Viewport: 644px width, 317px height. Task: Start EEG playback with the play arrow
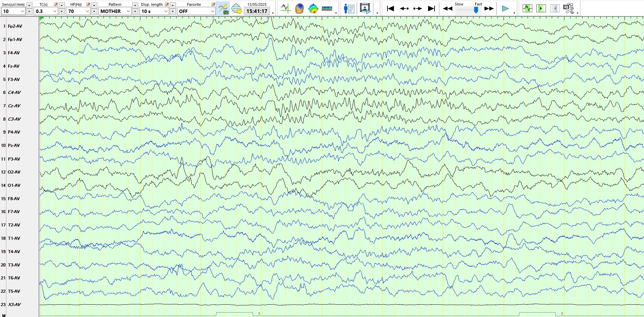pyautogui.click(x=505, y=9)
